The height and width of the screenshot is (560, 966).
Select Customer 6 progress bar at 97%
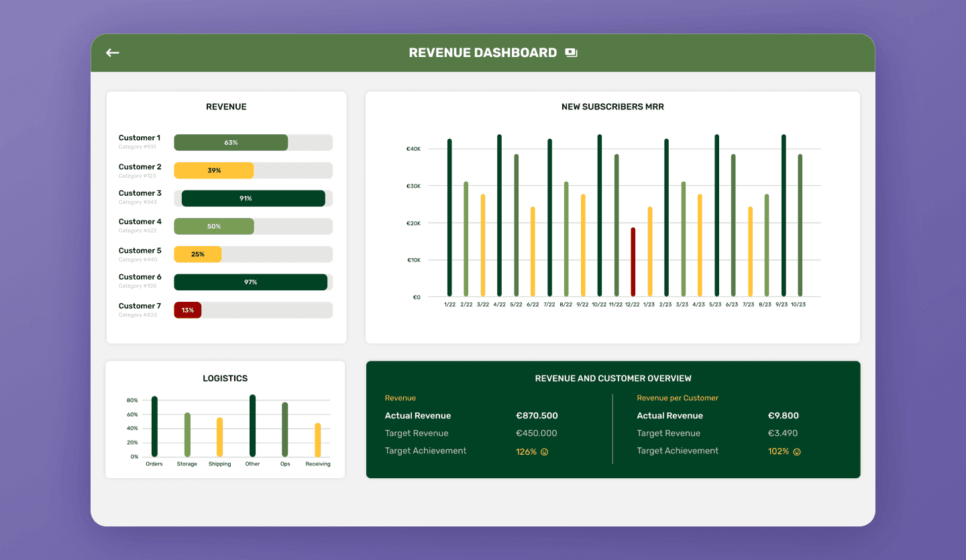pos(251,282)
